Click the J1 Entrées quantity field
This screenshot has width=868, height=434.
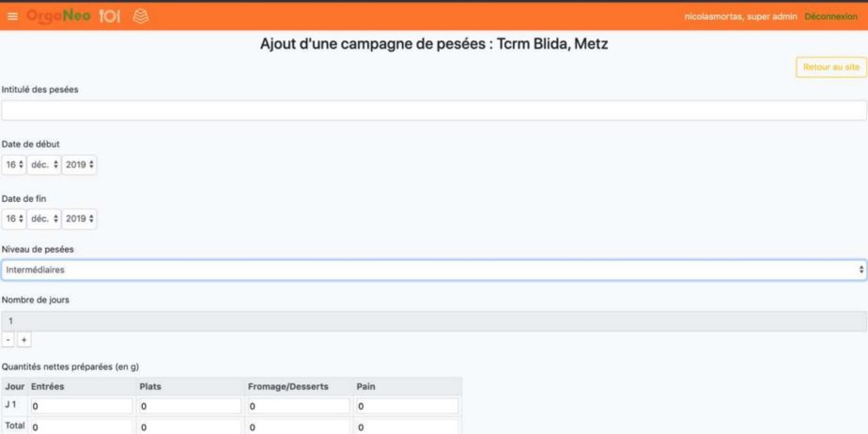click(82, 407)
